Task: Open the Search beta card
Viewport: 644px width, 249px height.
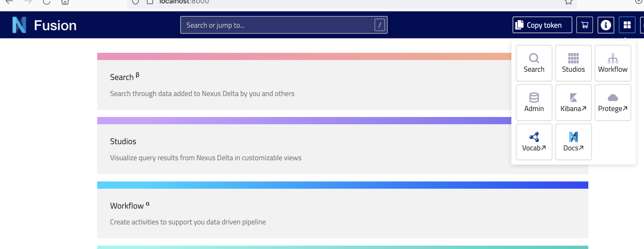Action: pos(304,81)
